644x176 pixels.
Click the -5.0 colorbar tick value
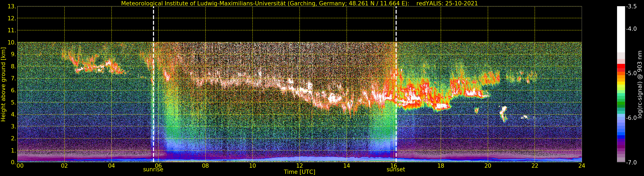click(632, 73)
